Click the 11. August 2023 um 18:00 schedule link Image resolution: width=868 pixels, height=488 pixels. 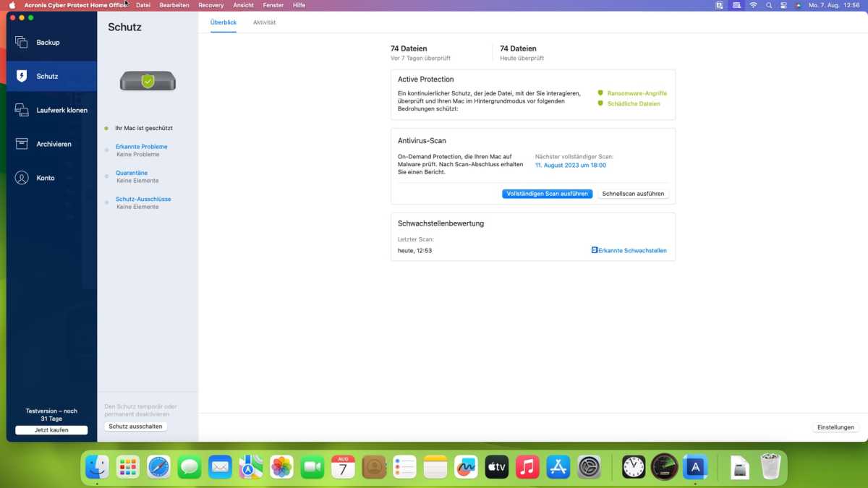(x=571, y=166)
